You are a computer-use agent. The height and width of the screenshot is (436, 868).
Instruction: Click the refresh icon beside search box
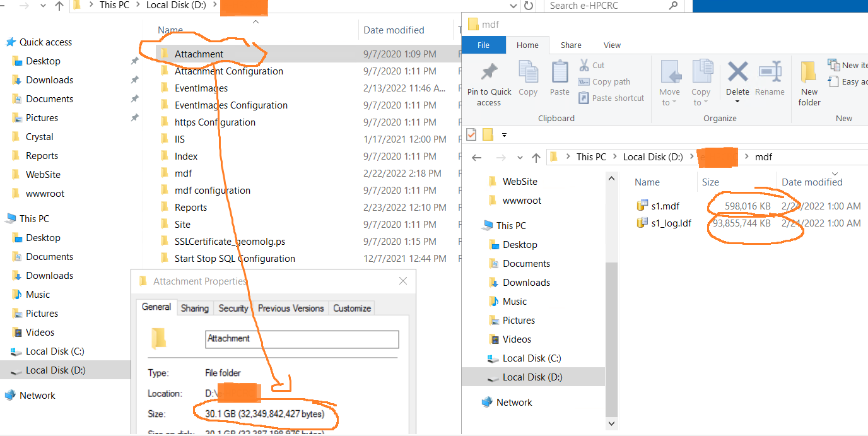point(529,6)
